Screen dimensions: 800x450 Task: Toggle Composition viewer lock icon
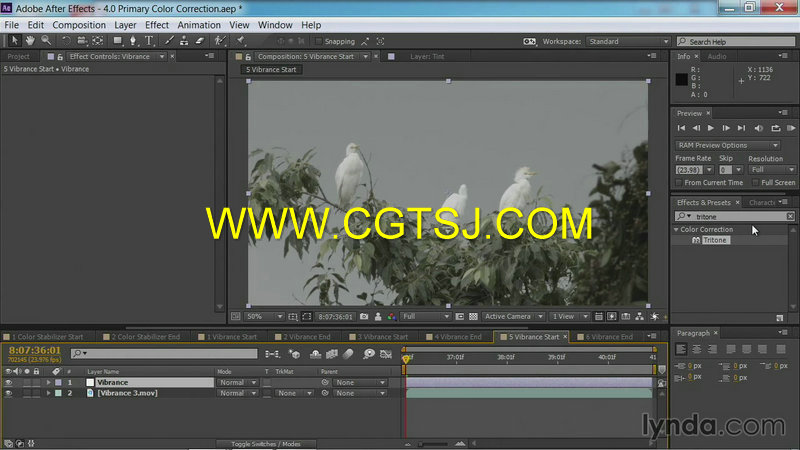pyautogui.click(x=248, y=57)
